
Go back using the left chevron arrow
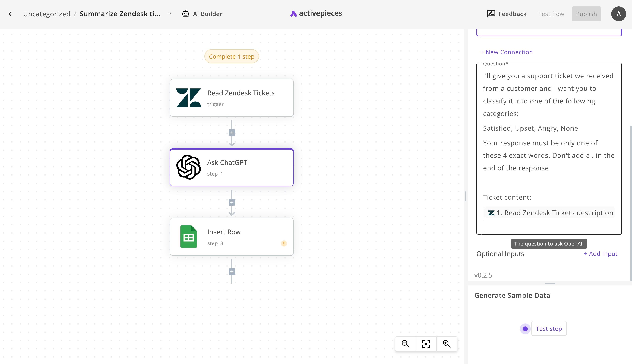click(x=10, y=14)
